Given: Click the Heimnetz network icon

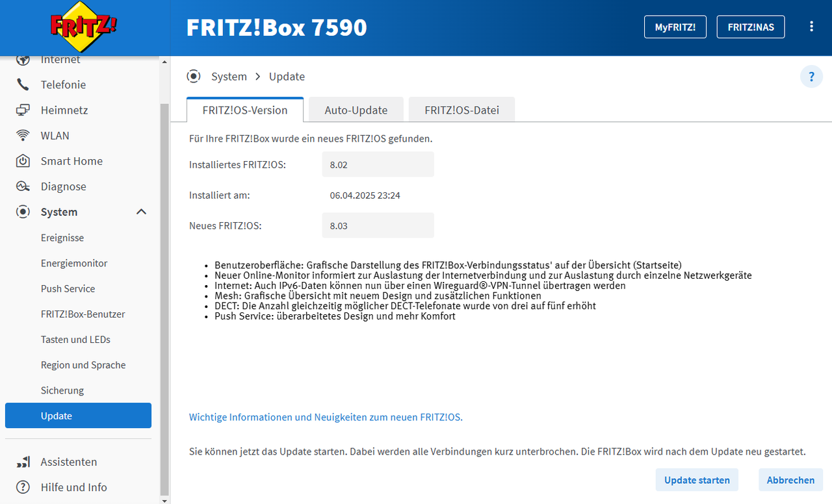Looking at the screenshot, I should [23, 110].
